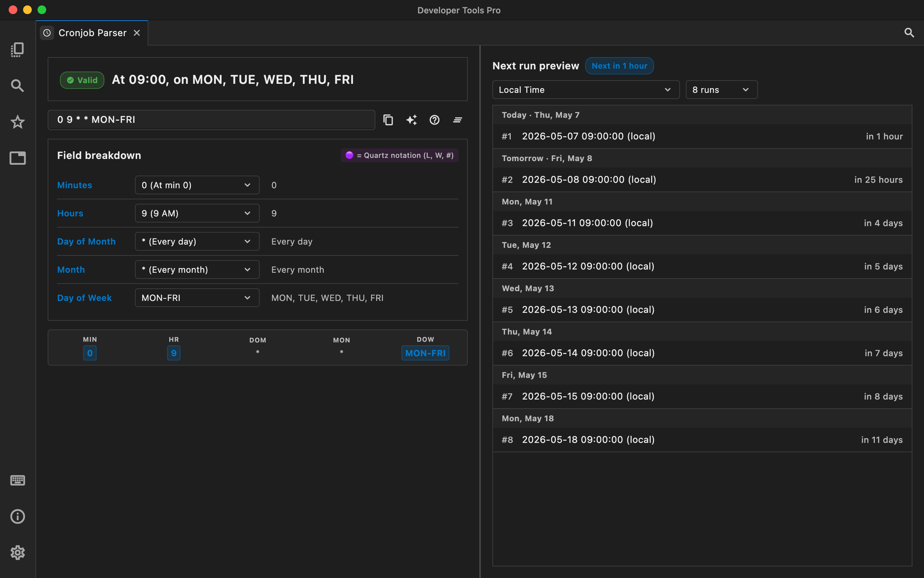The width and height of the screenshot is (924, 578).
Task: Select run #5 2026-05-13 09:00:00
Action: (x=702, y=310)
